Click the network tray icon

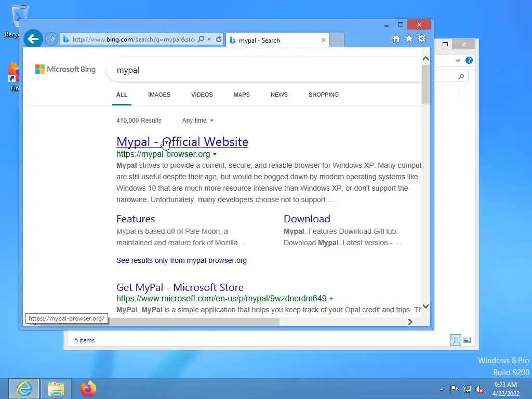coord(467,389)
